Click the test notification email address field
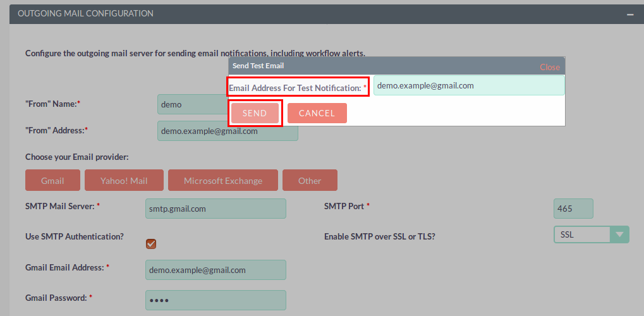644x316 pixels. point(469,85)
